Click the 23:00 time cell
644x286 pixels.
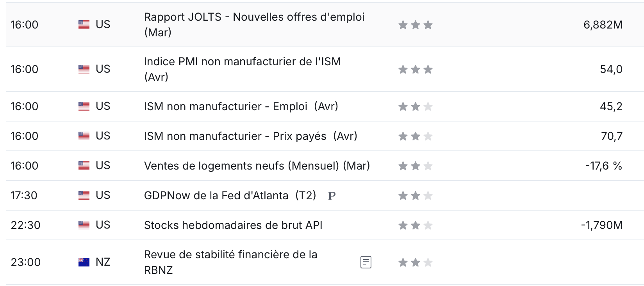(26, 262)
